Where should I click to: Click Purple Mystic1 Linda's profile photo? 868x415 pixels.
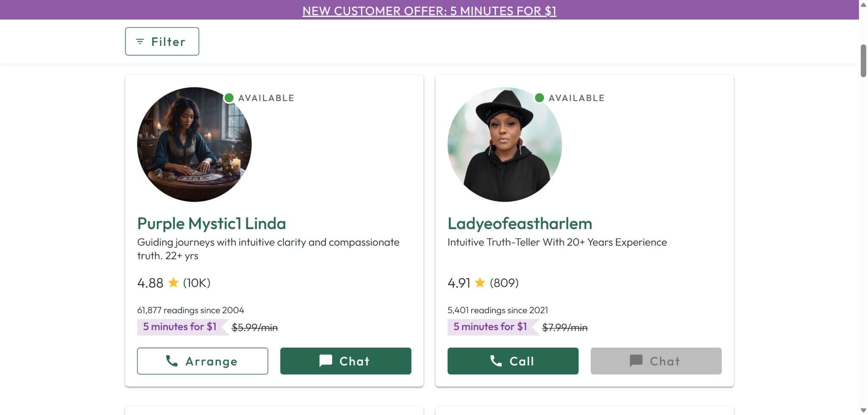pyautogui.click(x=195, y=144)
